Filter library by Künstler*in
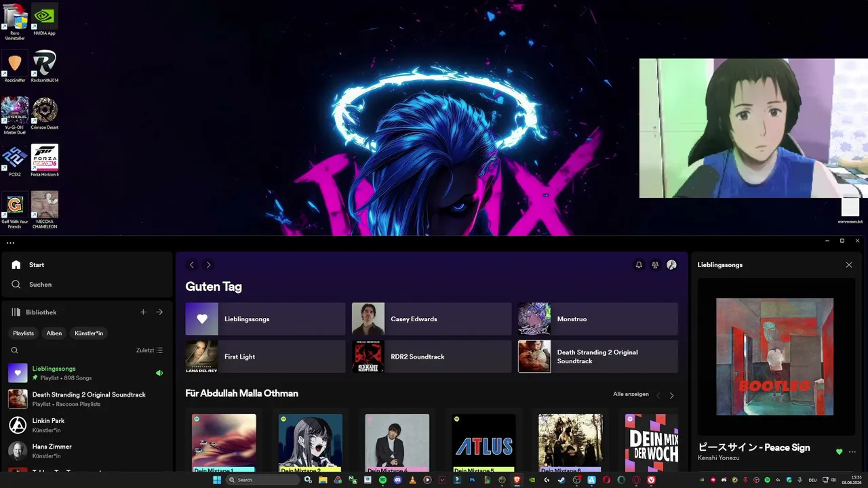Viewport: 868px width, 488px height. (x=89, y=333)
